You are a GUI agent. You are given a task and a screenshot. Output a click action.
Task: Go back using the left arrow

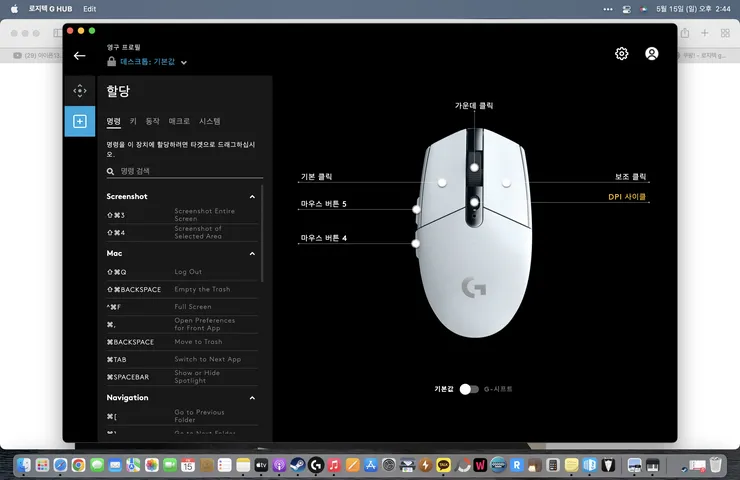point(80,56)
